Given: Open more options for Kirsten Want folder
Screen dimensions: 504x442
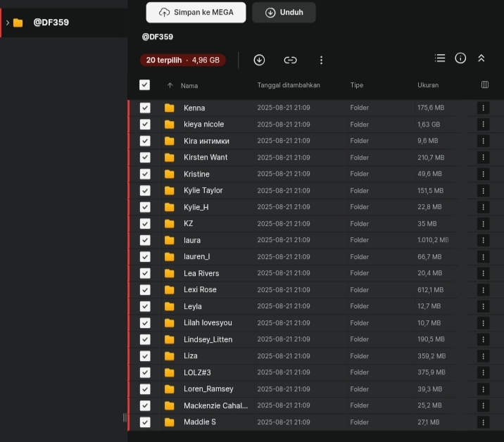Looking at the screenshot, I should 483,158.
